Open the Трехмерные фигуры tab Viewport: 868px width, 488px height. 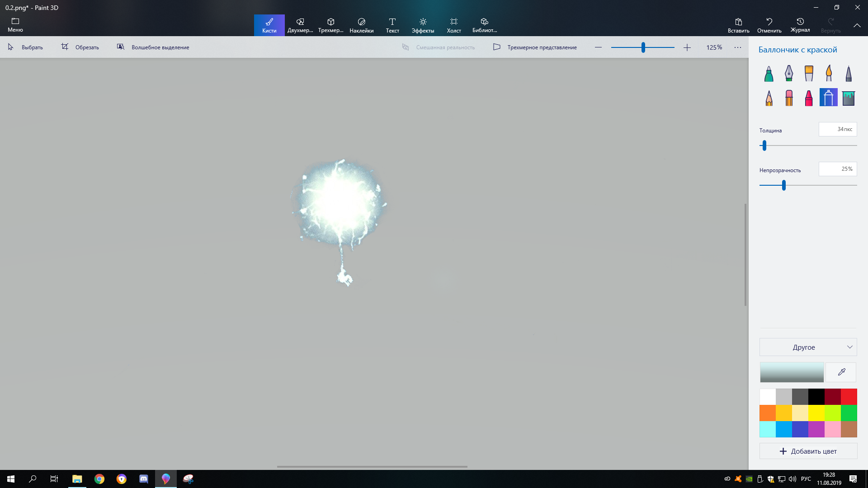coord(331,25)
